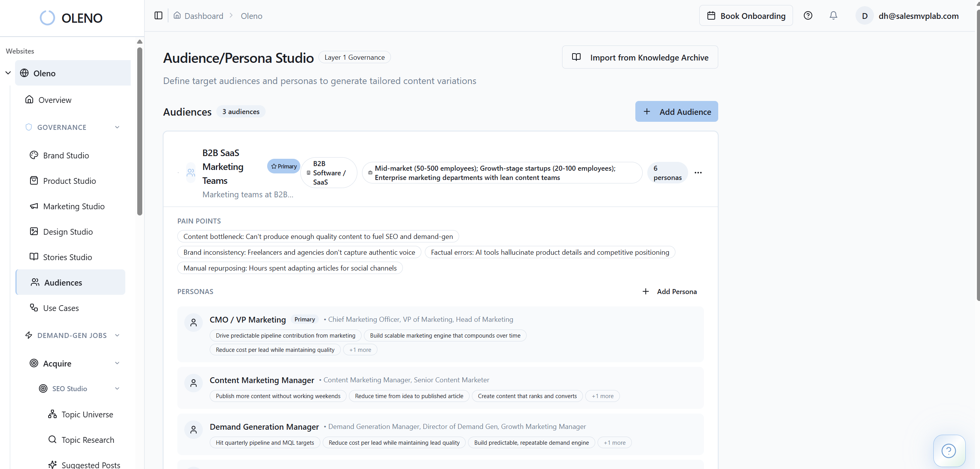Screen dimensions: 980x469
Task: Click the home icon beside Dashboard
Action: tap(177, 15)
